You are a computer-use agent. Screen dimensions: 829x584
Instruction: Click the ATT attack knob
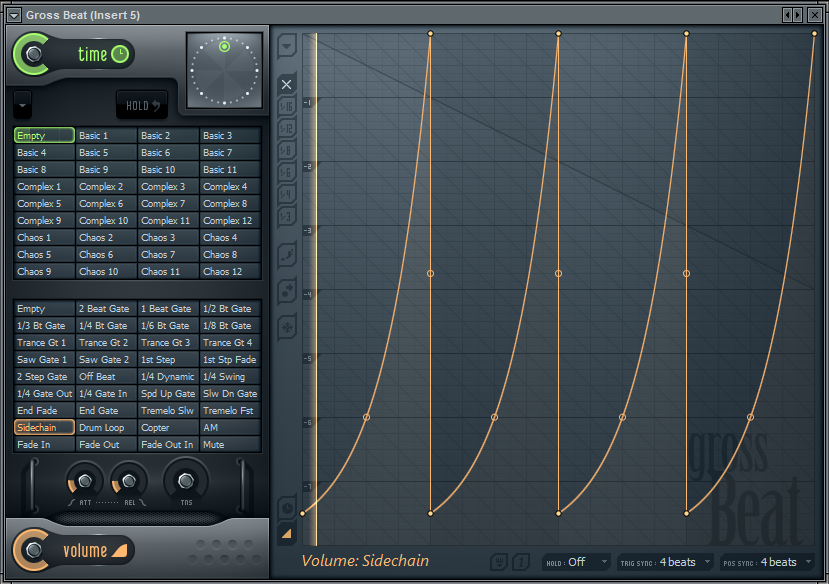tap(84, 481)
